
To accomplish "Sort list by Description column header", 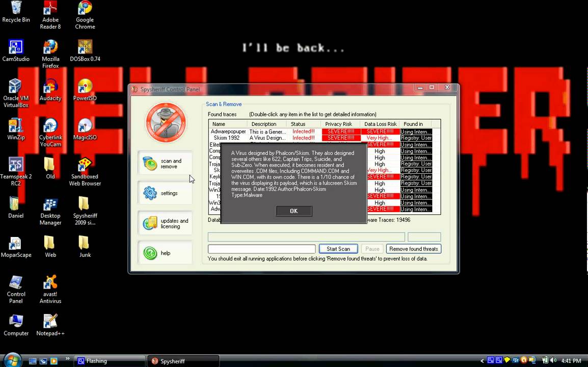I will pos(266,124).
